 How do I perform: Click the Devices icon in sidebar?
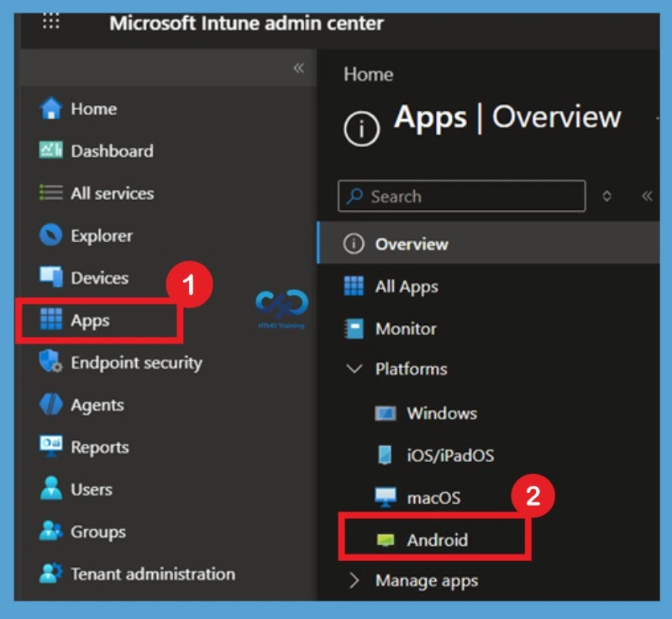click(51, 276)
